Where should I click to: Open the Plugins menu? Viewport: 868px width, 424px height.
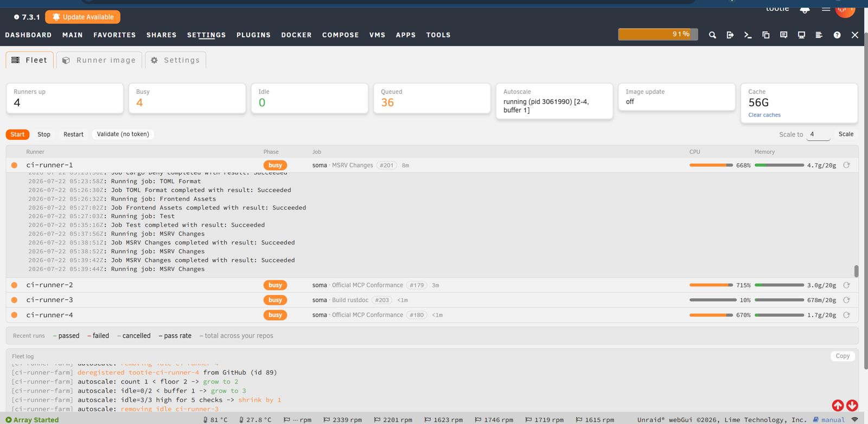tap(253, 35)
